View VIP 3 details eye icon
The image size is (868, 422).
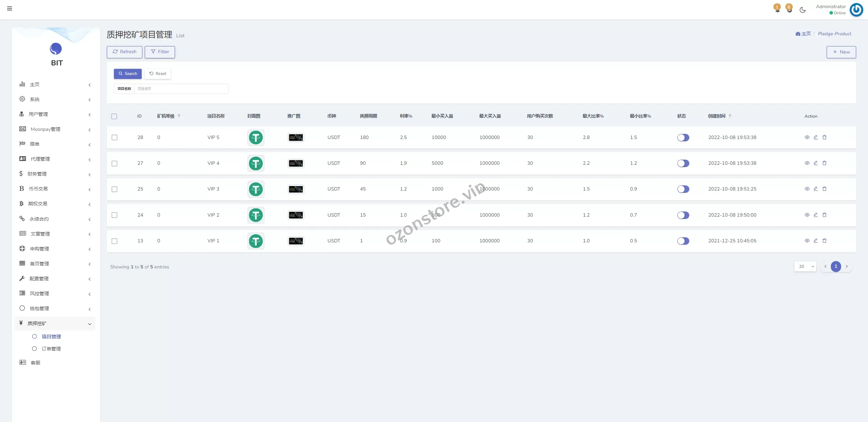(x=807, y=189)
